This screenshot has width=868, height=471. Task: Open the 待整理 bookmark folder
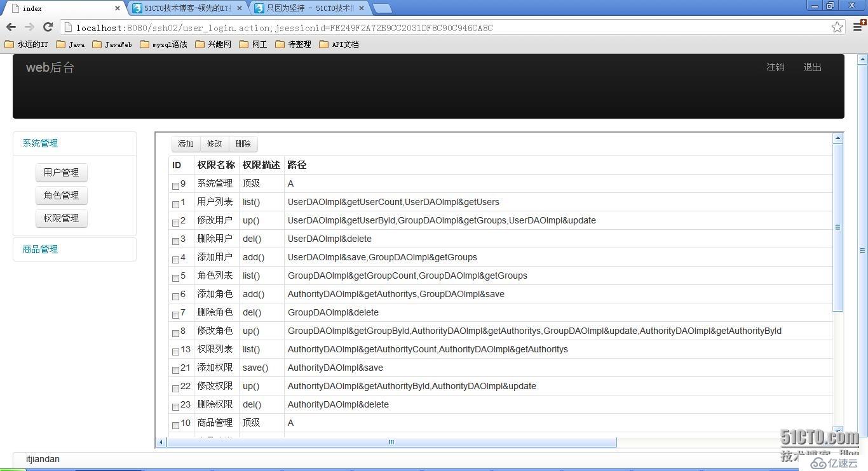293,44
